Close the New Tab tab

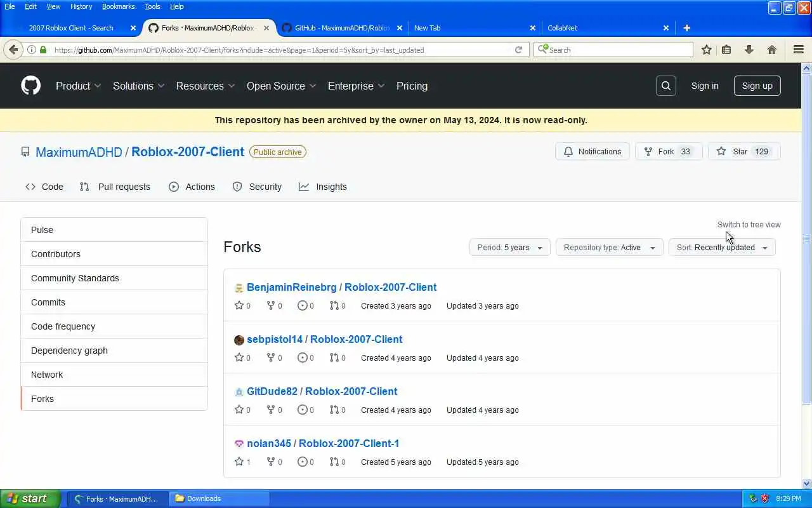(533, 28)
